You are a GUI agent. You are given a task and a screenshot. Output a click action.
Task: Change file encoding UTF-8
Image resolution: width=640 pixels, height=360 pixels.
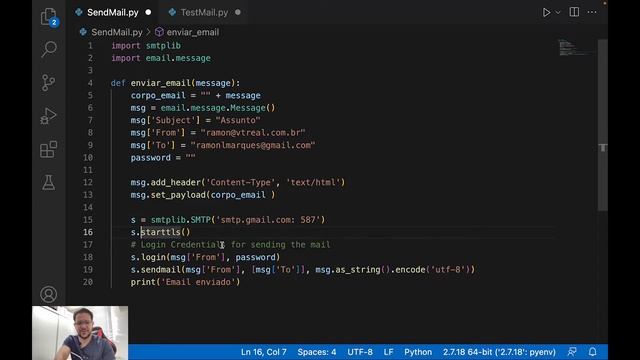[x=360, y=352]
